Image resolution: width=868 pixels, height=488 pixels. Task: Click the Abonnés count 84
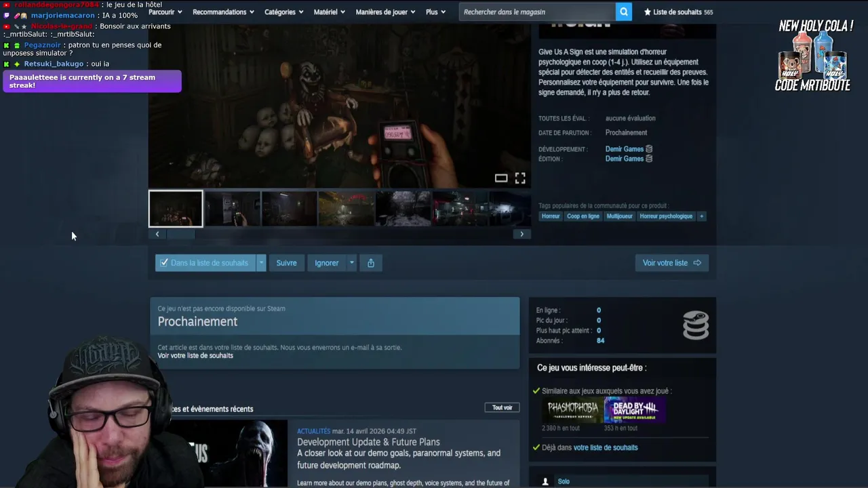tap(600, 341)
